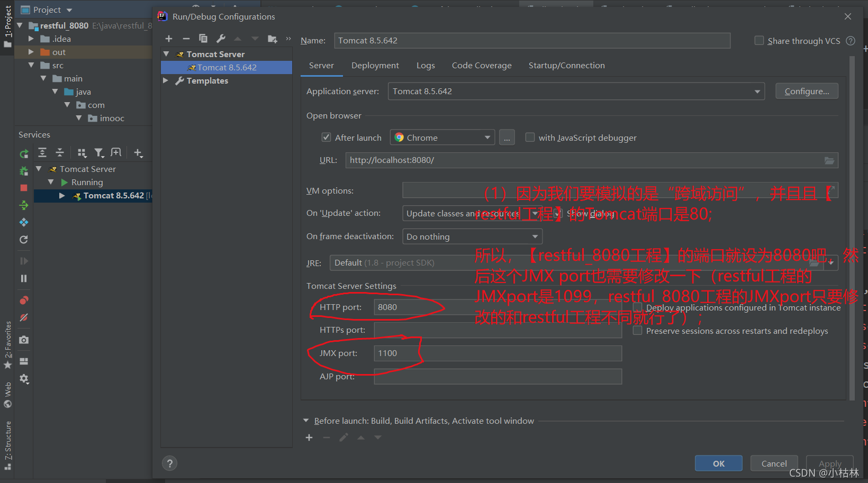Open On frame deactivation dropdown

[x=472, y=236]
